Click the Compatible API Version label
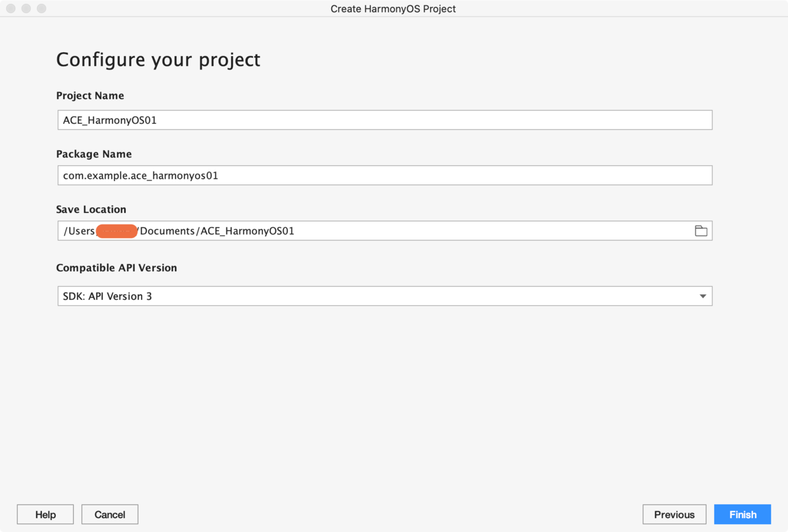The image size is (788, 532). (x=116, y=268)
